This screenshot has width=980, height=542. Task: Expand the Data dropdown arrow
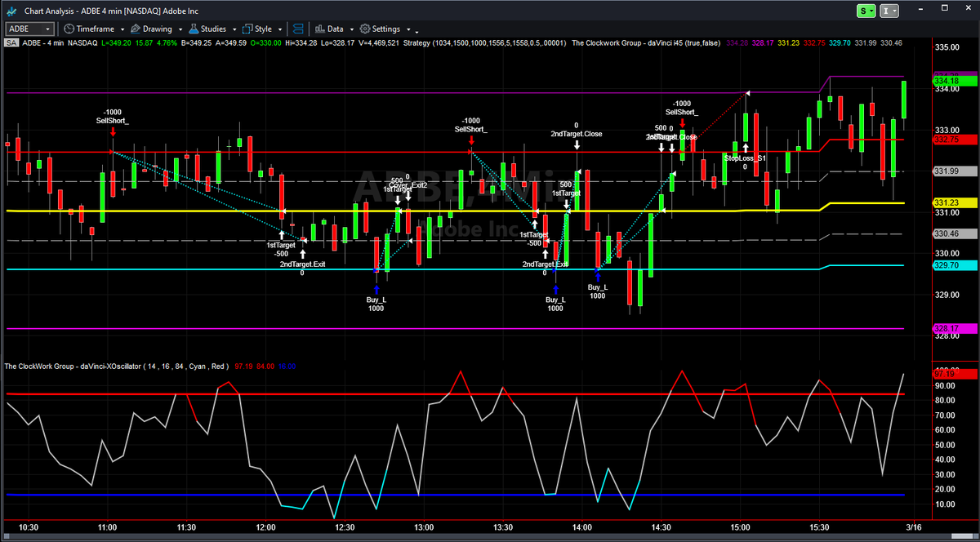pyautogui.click(x=352, y=29)
